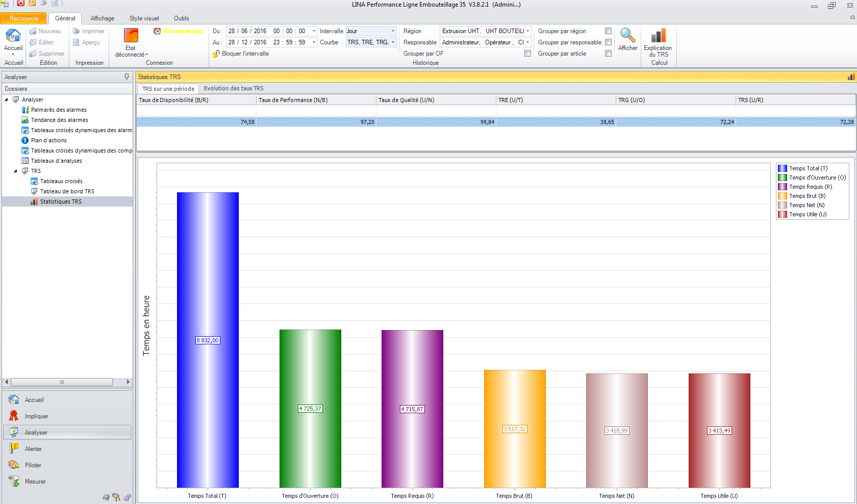Click Plan d'actions info icon in tree
The image size is (857, 504).
[x=25, y=140]
